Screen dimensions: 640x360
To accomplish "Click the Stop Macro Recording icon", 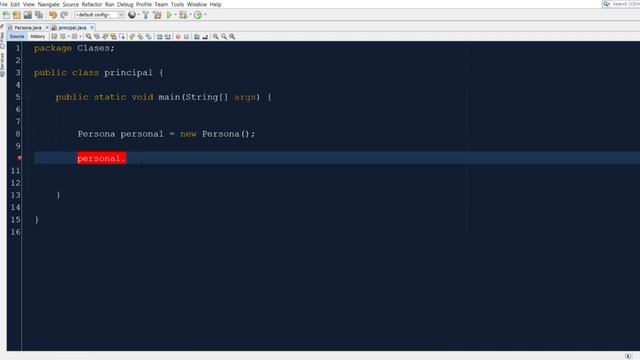I will pyautogui.click(x=187, y=36).
